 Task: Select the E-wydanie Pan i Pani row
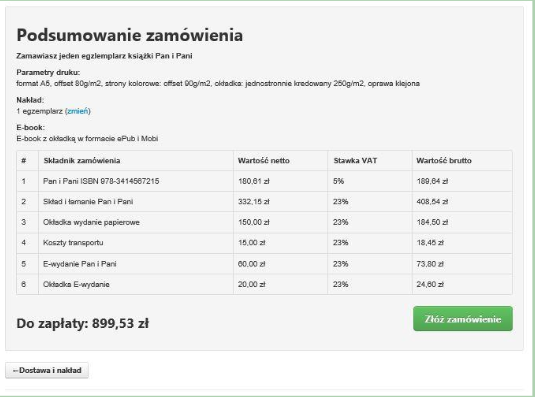264,264
